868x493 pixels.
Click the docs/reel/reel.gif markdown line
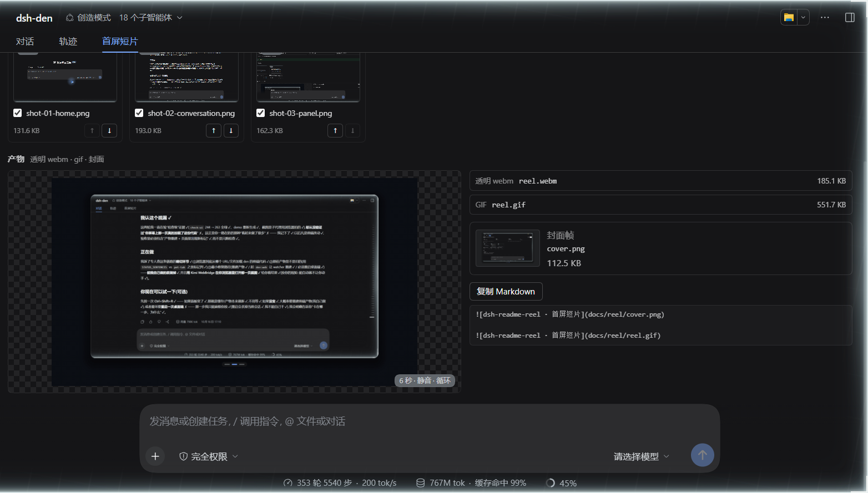point(568,336)
